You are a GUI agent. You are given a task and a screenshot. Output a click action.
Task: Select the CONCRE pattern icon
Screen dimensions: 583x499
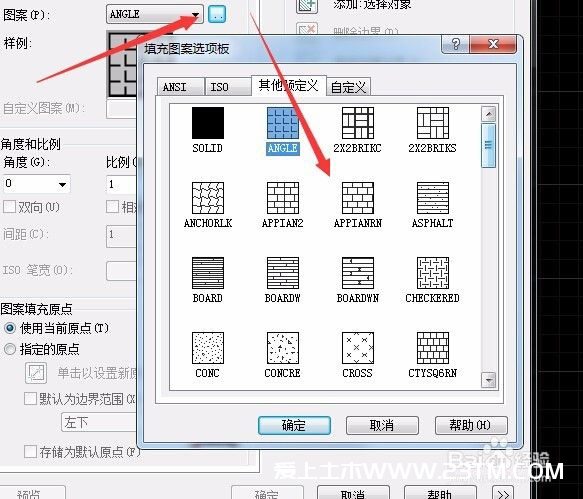[x=283, y=348]
